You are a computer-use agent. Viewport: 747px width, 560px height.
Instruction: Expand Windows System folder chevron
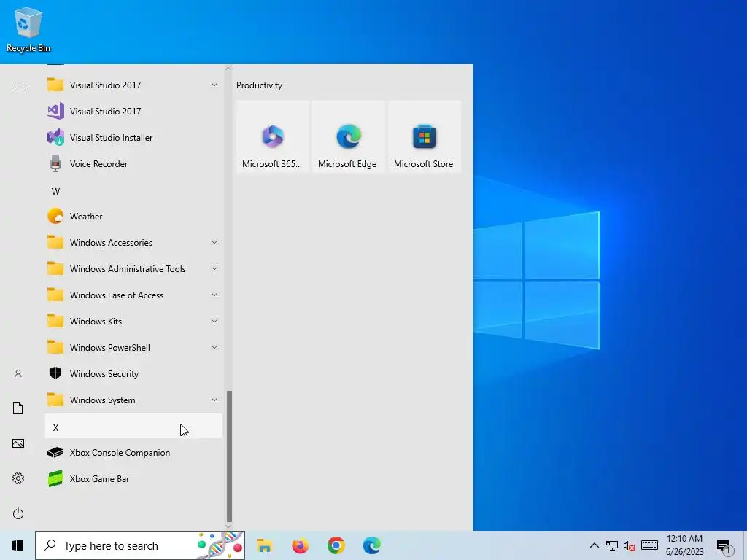214,400
